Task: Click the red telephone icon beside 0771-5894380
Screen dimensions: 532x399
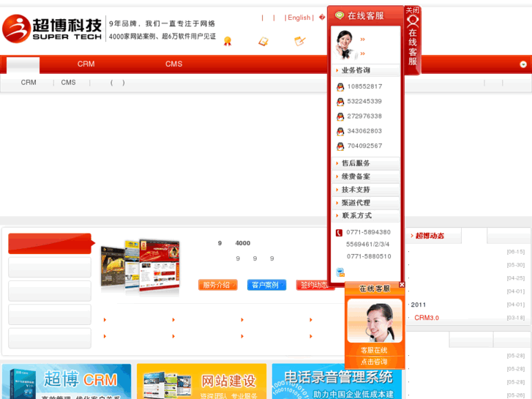Action: tap(339, 233)
